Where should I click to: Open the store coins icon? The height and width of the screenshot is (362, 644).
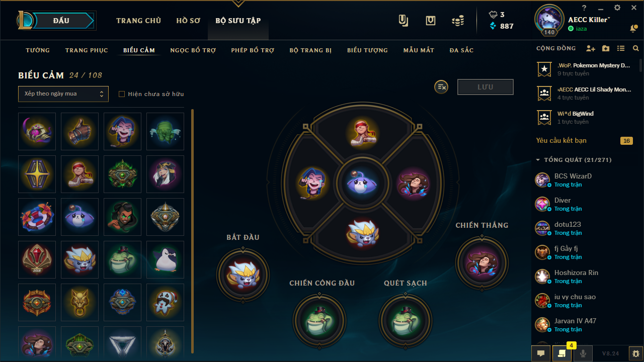457,21
